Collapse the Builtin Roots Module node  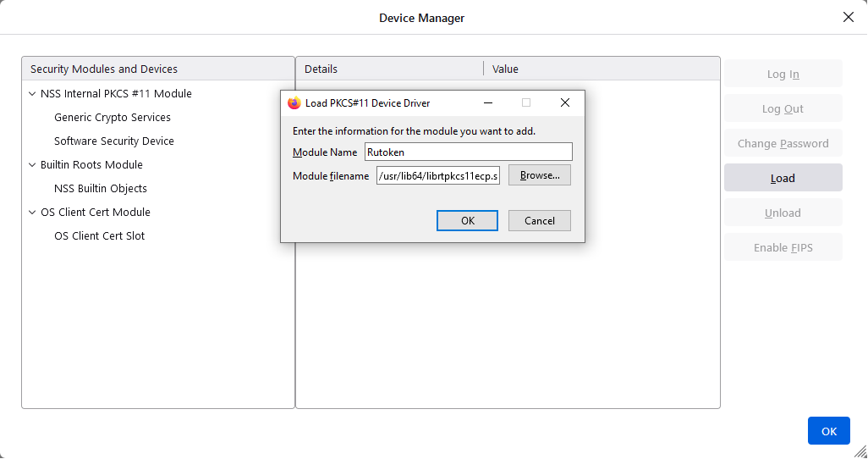(32, 165)
